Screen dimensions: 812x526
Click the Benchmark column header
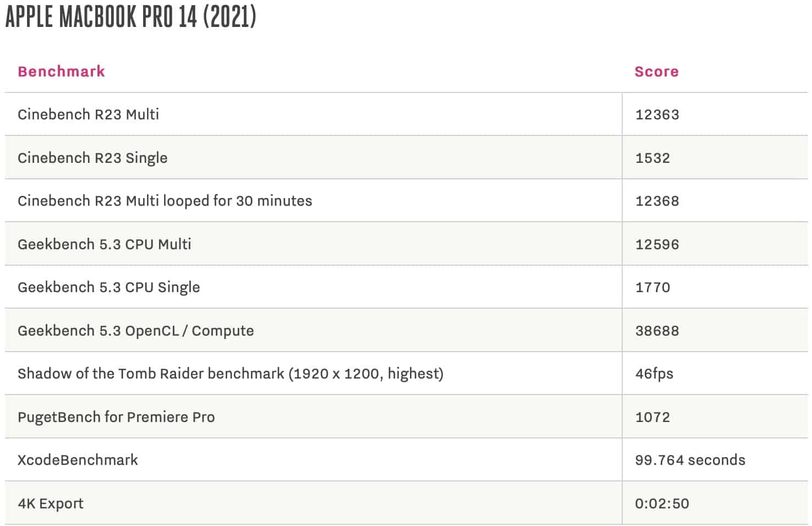[61, 72]
